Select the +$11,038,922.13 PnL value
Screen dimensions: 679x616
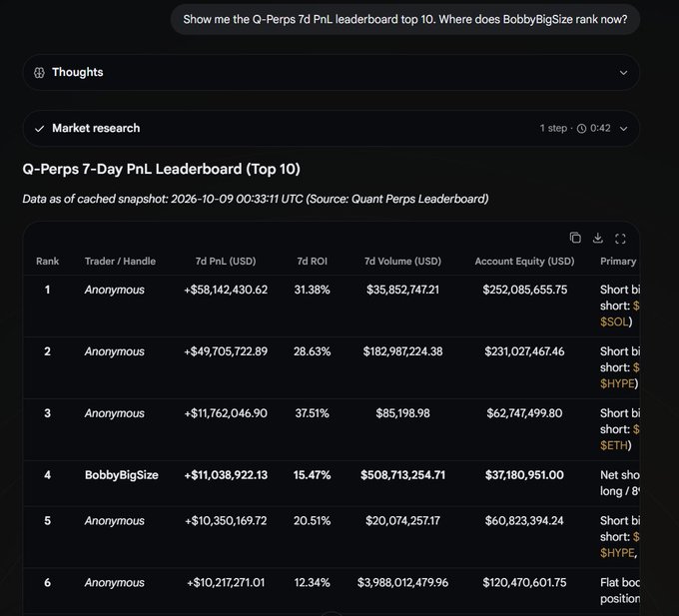pos(226,475)
